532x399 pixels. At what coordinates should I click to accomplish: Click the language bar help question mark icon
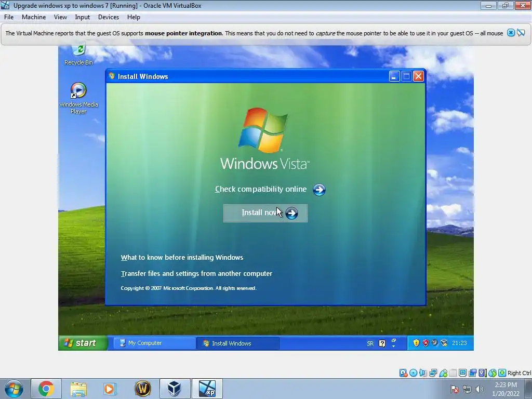coord(382,343)
